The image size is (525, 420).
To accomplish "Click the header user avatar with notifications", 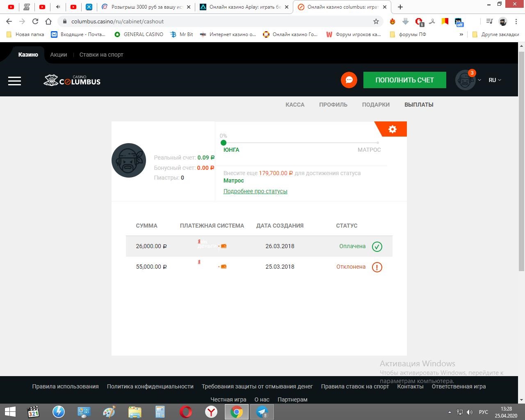I will pos(465,80).
